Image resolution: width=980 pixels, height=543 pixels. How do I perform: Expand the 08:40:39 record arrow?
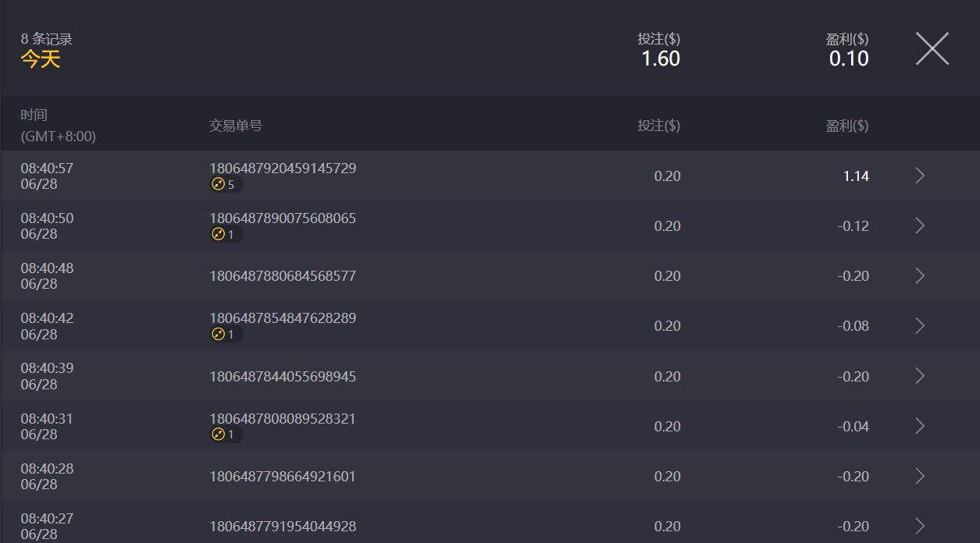[919, 376]
